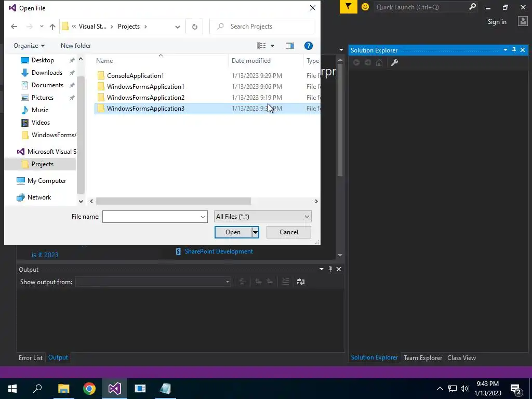Select Pictures in navigation pane

[x=43, y=98]
